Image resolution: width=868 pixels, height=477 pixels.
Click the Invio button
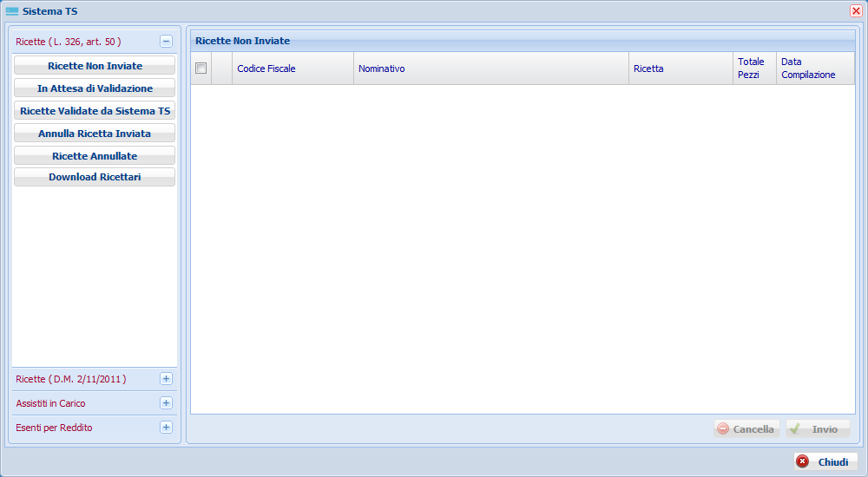[818, 428]
